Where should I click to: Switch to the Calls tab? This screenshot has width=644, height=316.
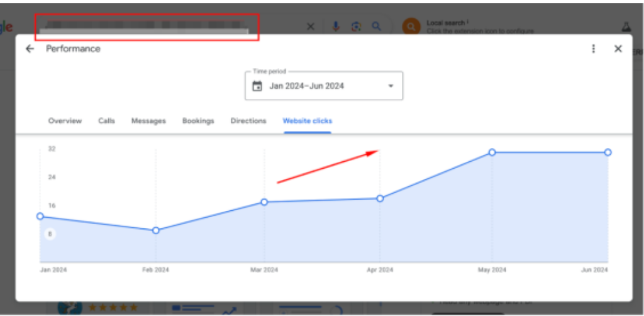pos(106,121)
